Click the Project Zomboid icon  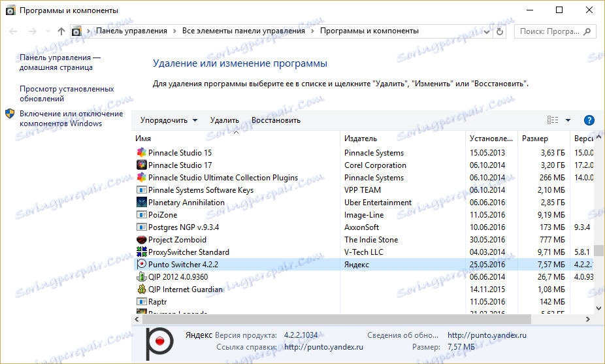pyautogui.click(x=142, y=239)
